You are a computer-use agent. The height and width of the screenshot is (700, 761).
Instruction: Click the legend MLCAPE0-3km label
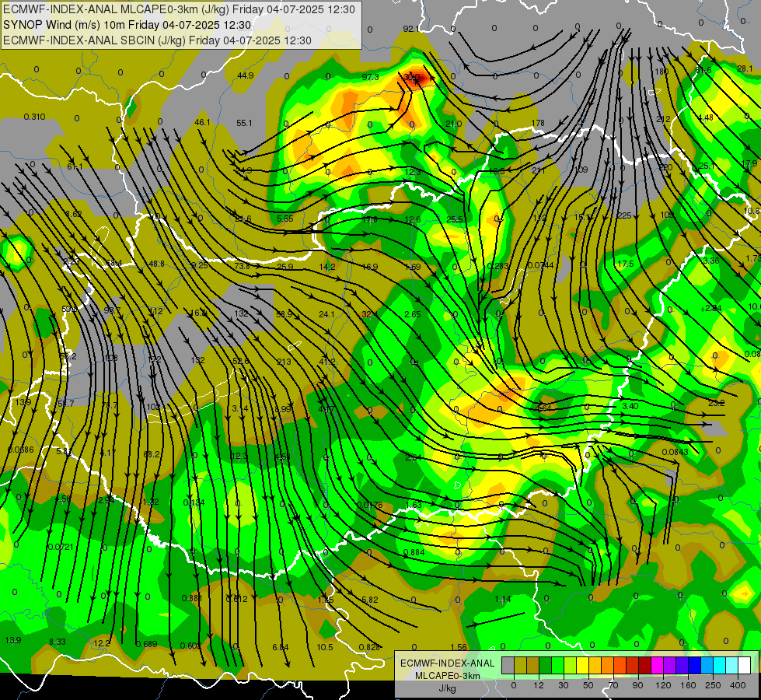(447, 676)
